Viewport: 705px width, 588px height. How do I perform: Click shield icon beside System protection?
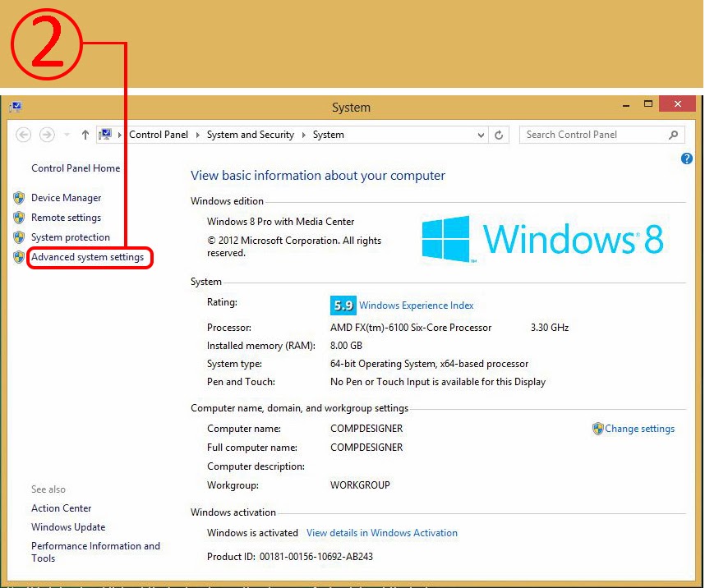click(19, 237)
